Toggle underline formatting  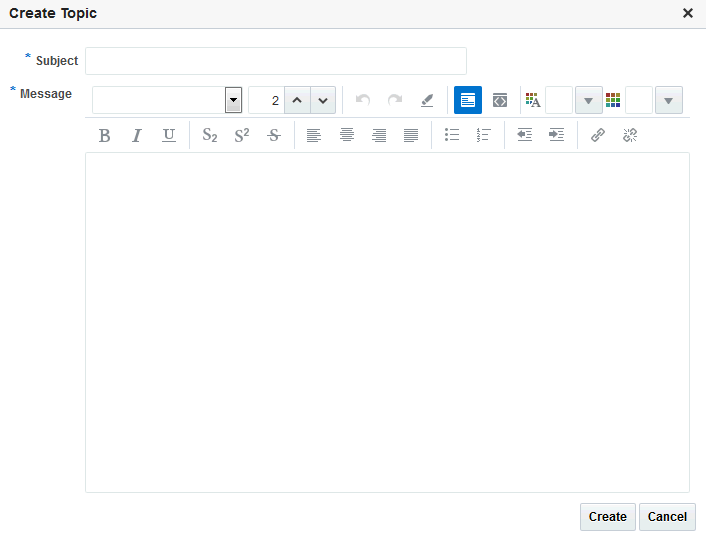[169, 135]
